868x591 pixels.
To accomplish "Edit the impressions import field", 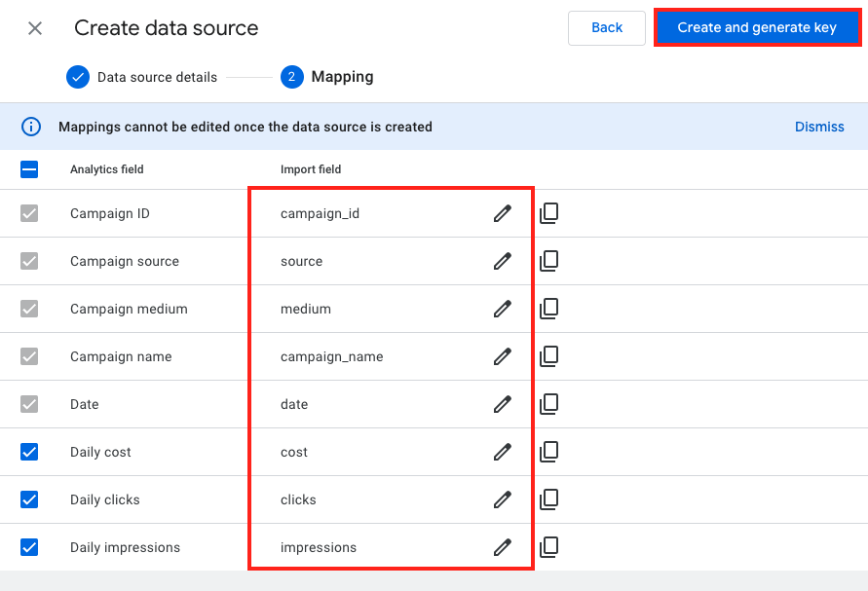I will [502, 547].
